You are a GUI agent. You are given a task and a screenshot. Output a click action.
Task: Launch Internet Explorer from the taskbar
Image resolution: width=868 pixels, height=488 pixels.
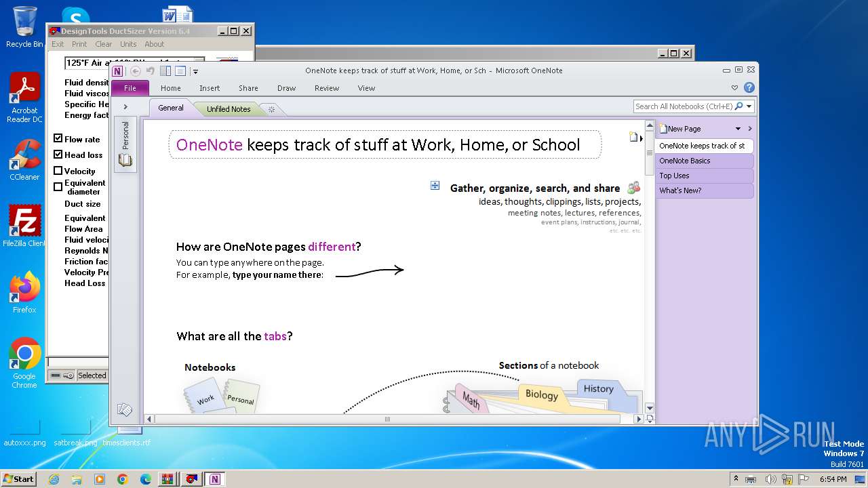tap(54, 479)
